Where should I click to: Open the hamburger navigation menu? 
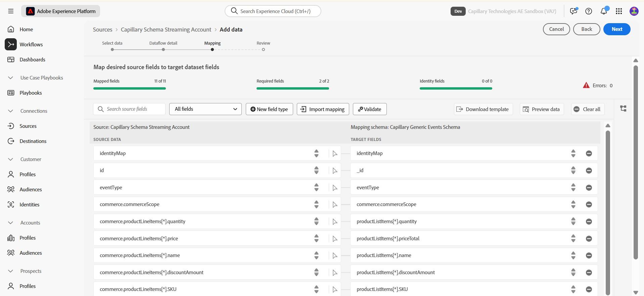click(11, 11)
